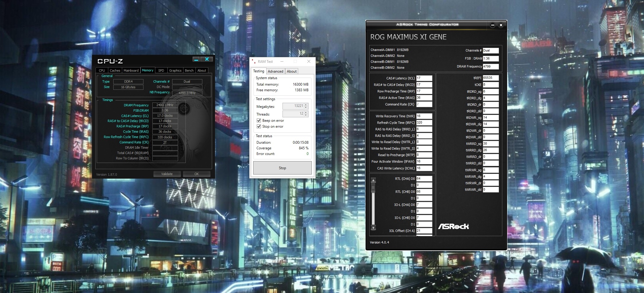Click OK in CPU-Z
The image size is (644, 293).
pyautogui.click(x=196, y=174)
